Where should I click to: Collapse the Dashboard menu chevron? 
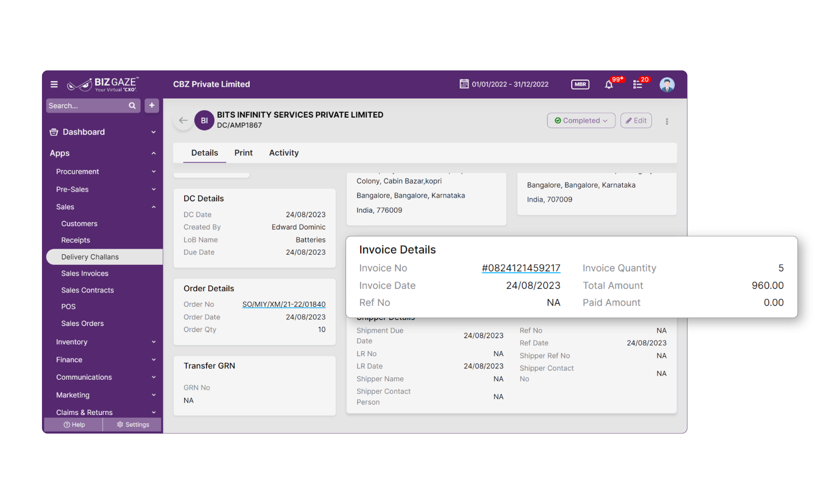click(x=153, y=132)
